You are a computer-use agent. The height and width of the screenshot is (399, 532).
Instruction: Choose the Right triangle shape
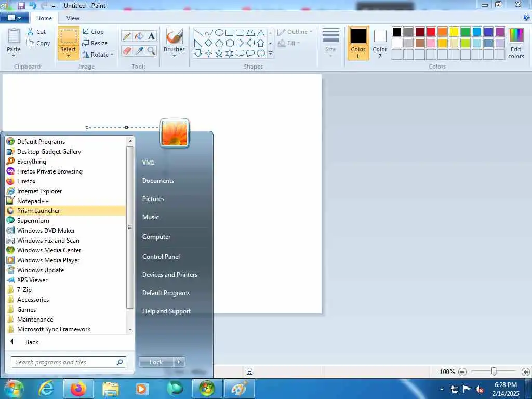[x=198, y=43]
